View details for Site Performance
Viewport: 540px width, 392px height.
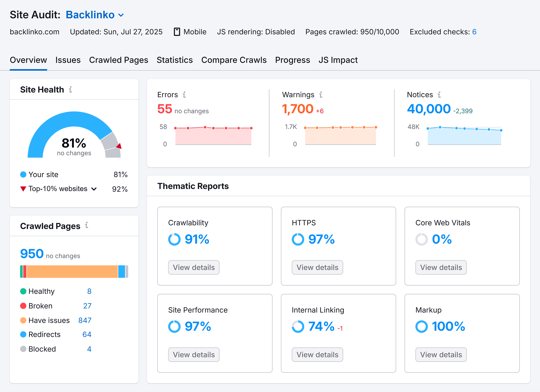pos(194,355)
